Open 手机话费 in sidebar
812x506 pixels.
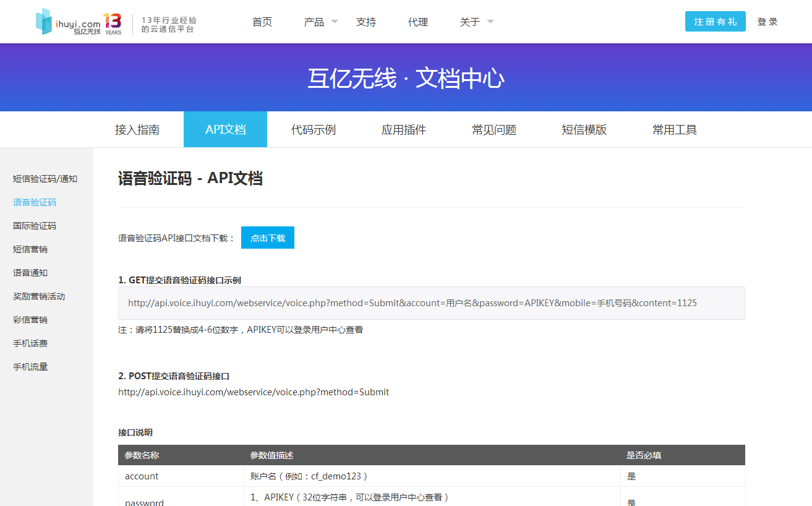(x=30, y=343)
